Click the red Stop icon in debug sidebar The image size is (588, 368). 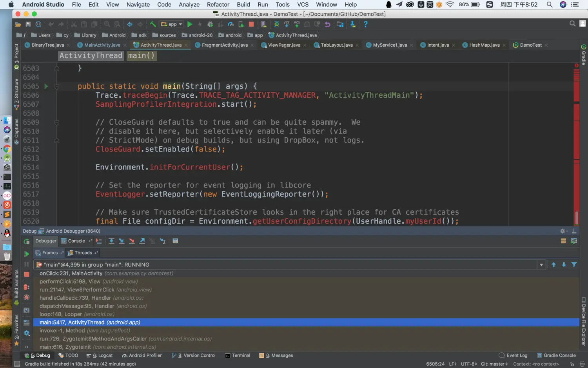tap(27, 275)
